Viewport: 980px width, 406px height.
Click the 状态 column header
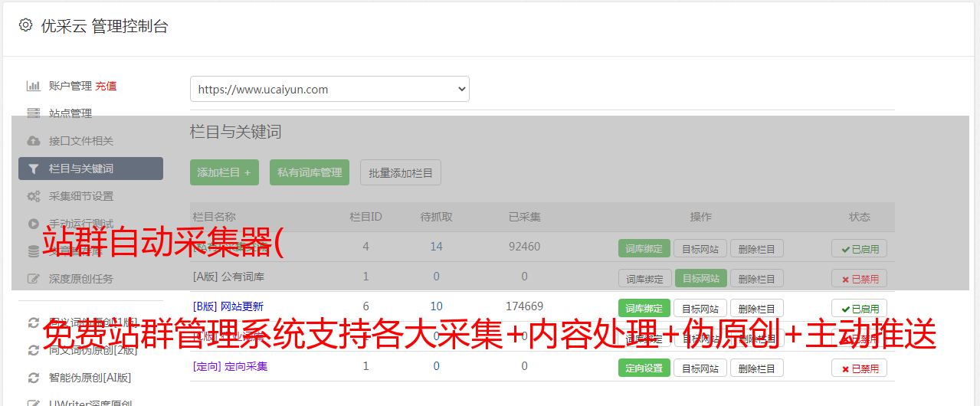pos(860,217)
